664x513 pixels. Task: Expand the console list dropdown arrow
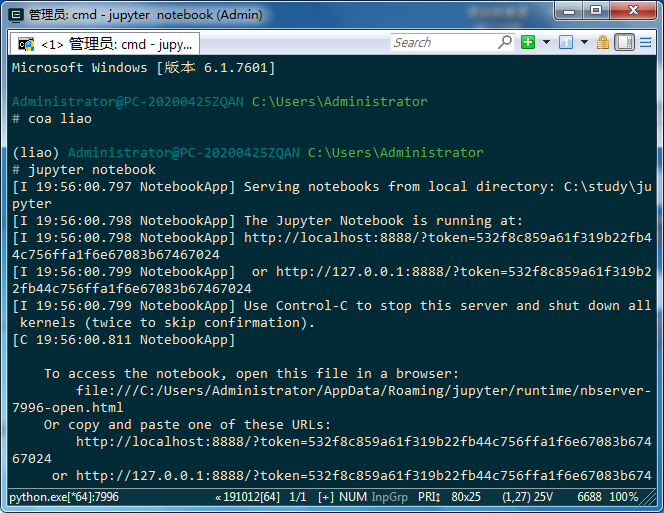tap(584, 42)
